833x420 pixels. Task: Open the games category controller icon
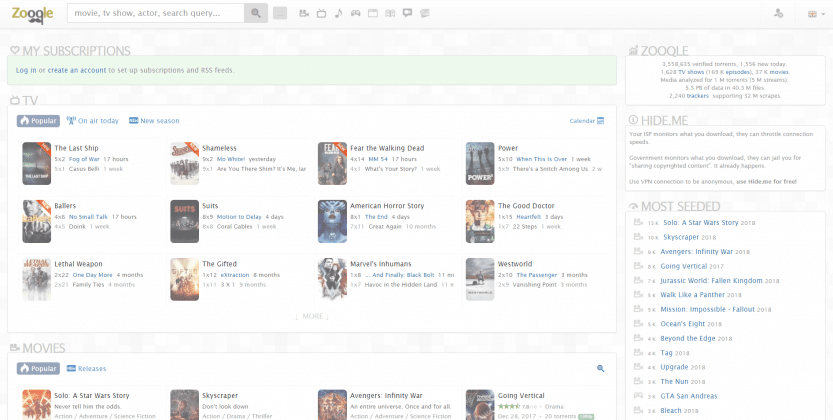click(355, 13)
